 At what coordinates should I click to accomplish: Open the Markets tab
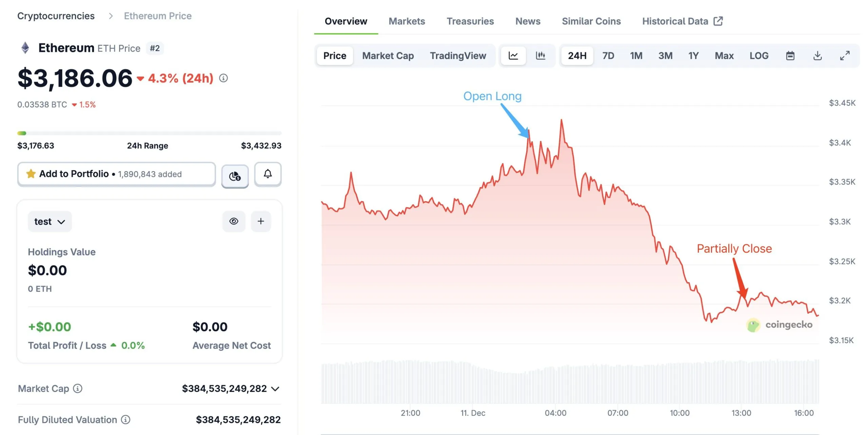(x=407, y=21)
